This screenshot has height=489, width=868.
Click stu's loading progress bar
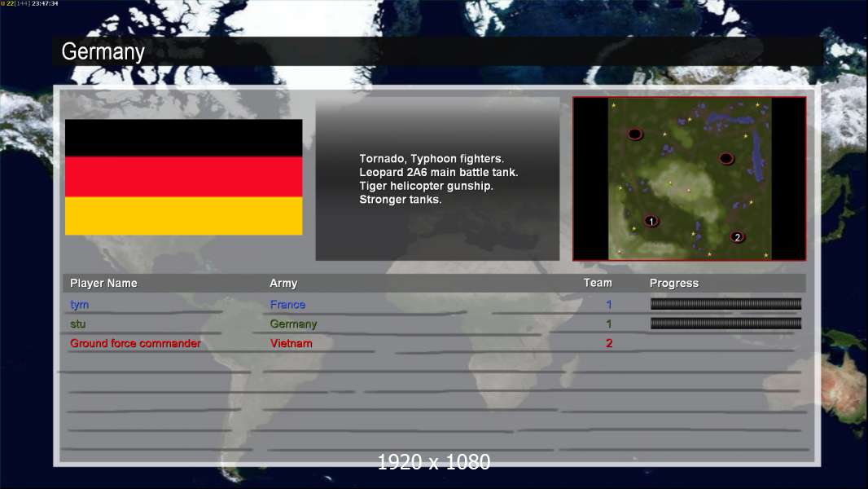tap(726, 324)
